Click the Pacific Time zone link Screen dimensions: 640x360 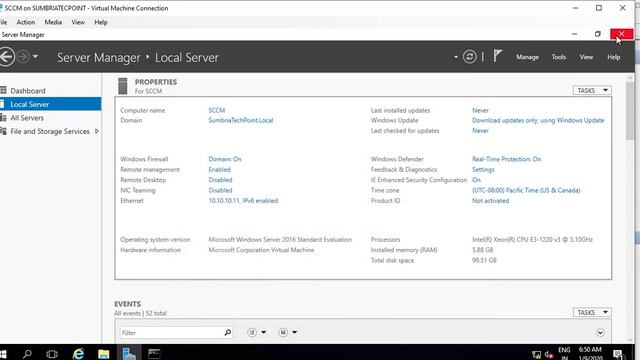point(526,190)
